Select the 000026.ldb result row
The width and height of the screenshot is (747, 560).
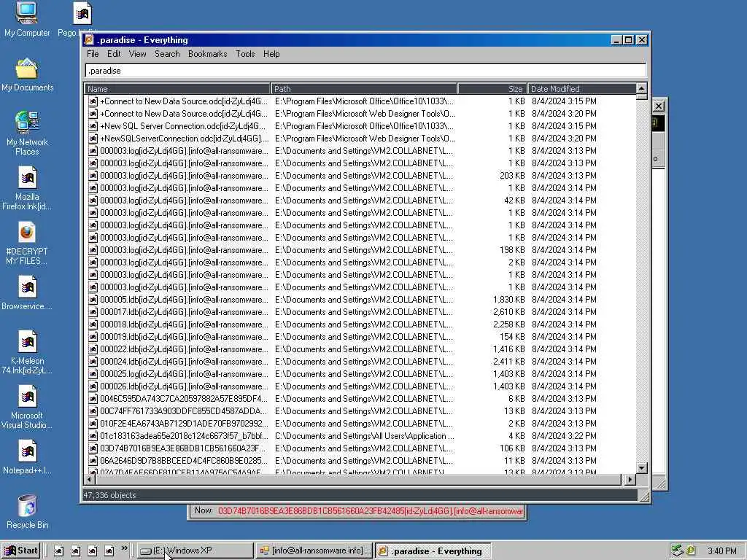coord(360,386)
